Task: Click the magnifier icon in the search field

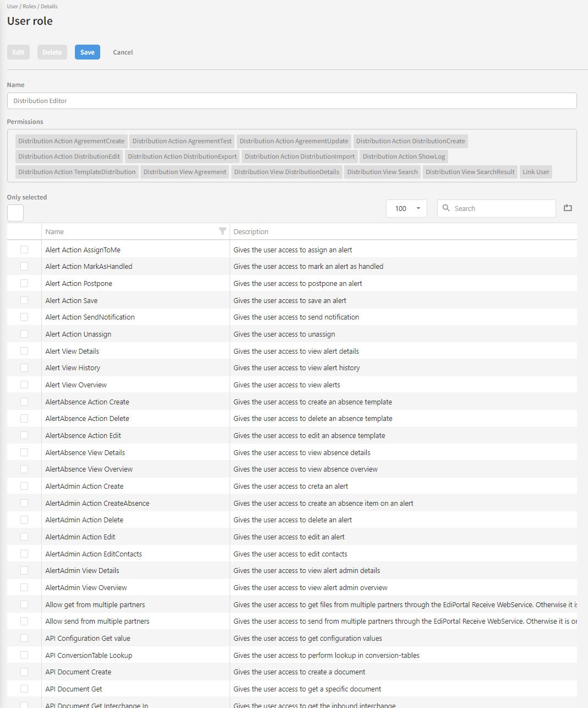Action: click(x=446, y=208)
